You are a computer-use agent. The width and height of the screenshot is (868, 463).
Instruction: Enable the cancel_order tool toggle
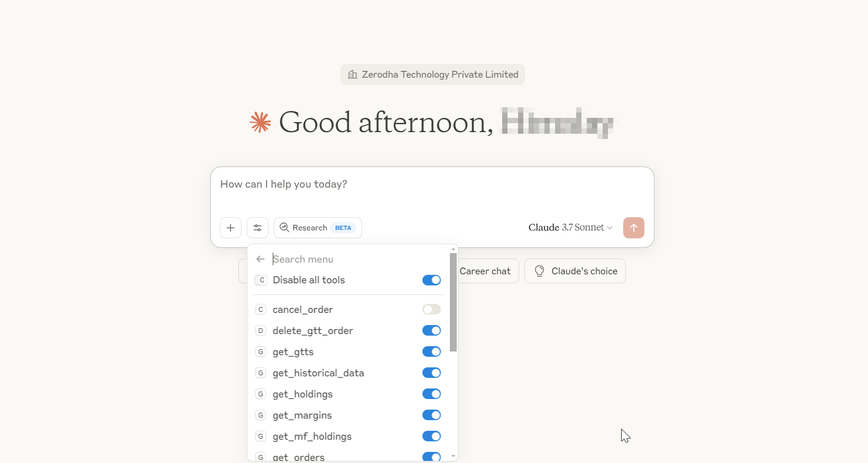[431, 309]
